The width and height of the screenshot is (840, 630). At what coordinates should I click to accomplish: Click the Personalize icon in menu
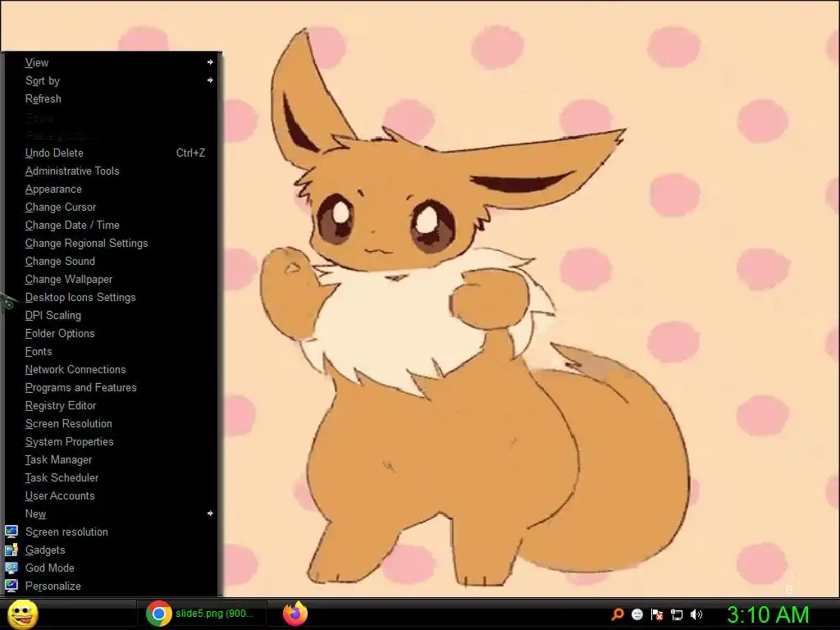coord(11,586)
